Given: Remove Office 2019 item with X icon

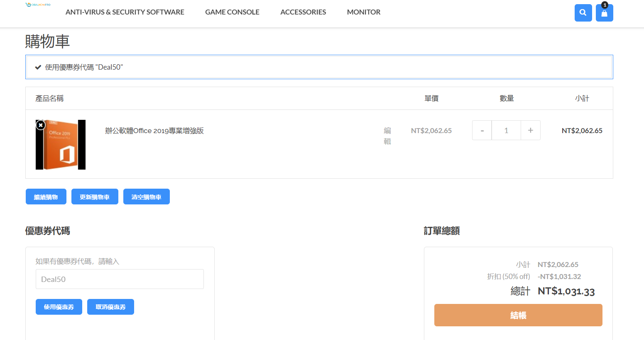Looking at the screenshot, I should [40, 125].
